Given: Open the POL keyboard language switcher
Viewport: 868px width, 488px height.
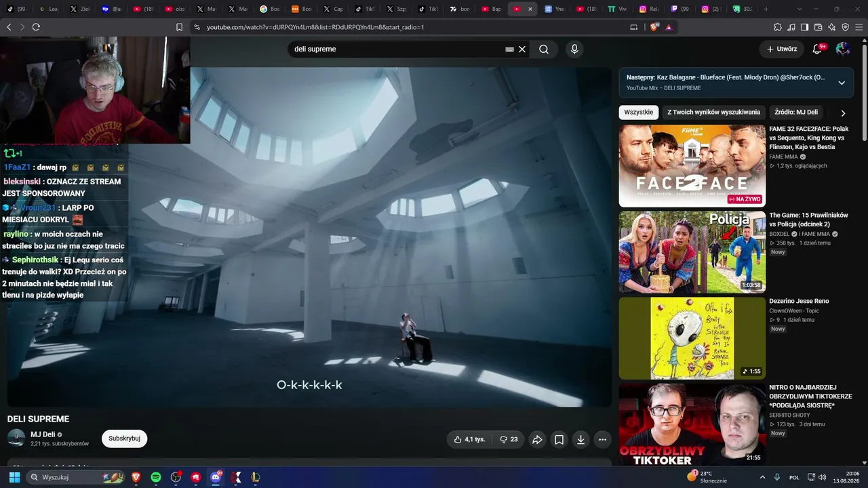Looking at the screenshot, I should pyautogui.click(x=794, y=477).
